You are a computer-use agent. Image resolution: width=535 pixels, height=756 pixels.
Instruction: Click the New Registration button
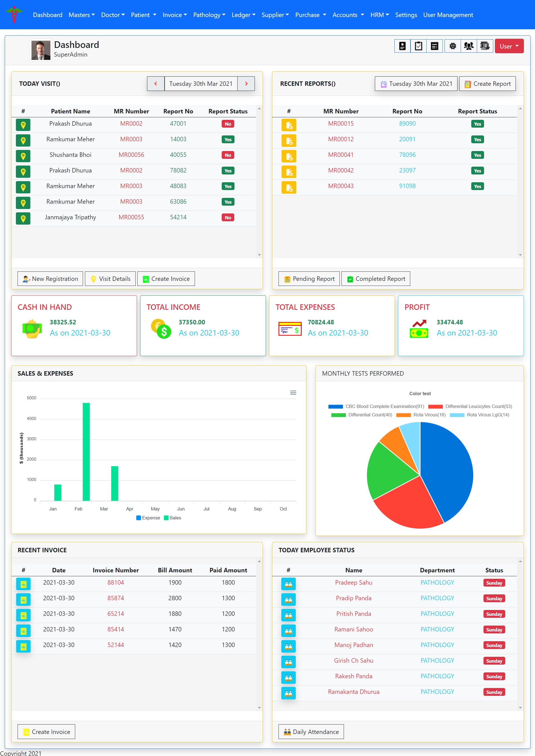point(50,279)
